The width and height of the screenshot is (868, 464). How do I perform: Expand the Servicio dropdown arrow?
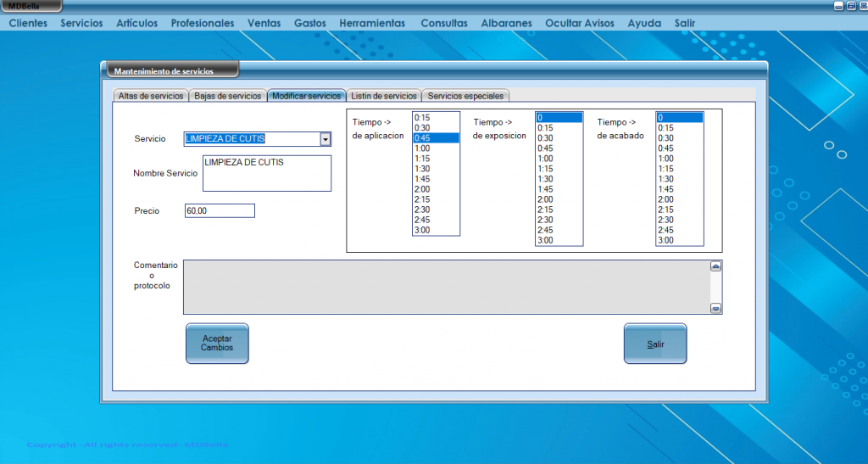tap(325, 139)
